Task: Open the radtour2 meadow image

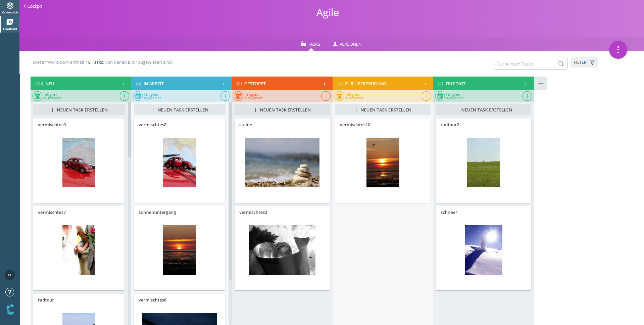Action: pos(484,162)
